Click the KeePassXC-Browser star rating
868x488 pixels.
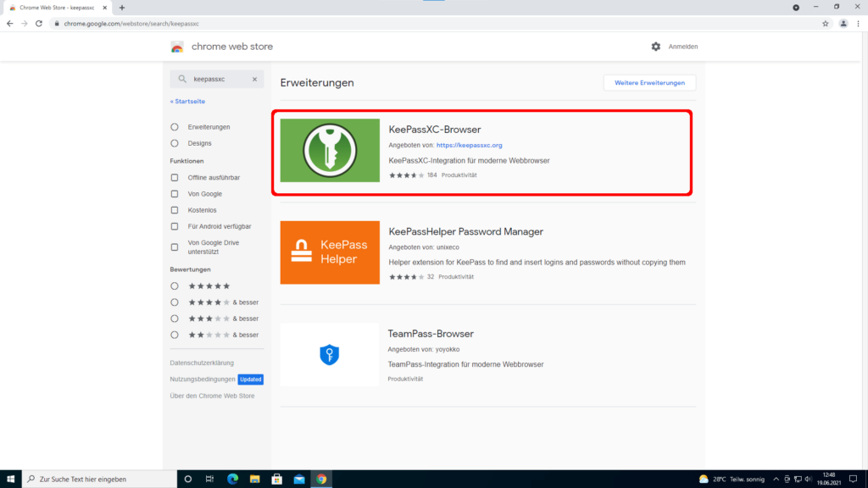(406, 175)
